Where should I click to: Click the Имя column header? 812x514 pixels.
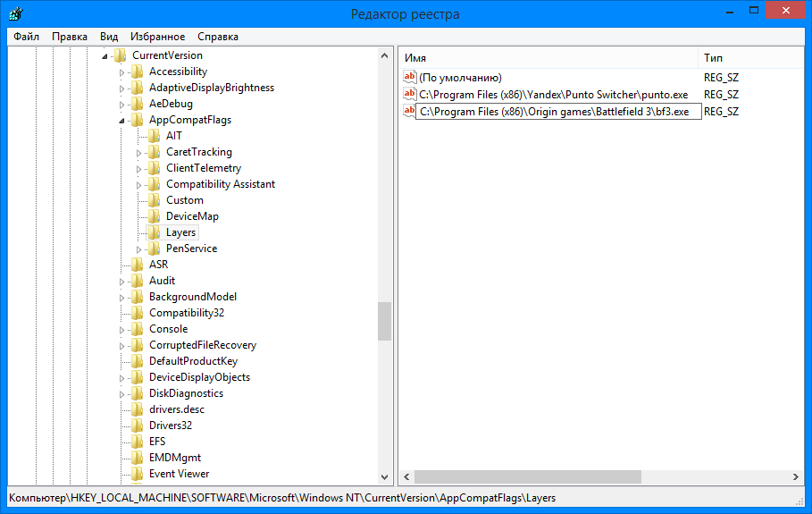tap(548, 58)
